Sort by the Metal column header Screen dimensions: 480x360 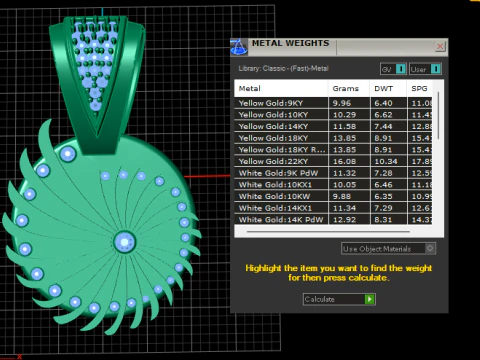(281, 88)
